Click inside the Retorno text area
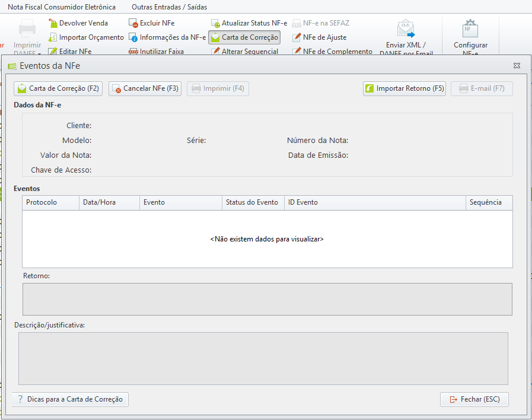The width and height of the screenshot is (532, 420). [267, 299]
